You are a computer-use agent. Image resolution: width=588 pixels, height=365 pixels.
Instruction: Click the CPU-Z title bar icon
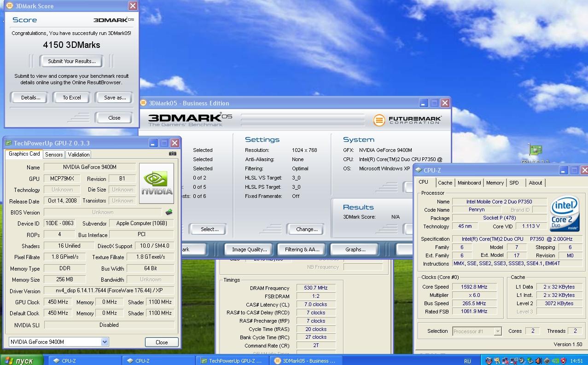click(x=418, y=170)
